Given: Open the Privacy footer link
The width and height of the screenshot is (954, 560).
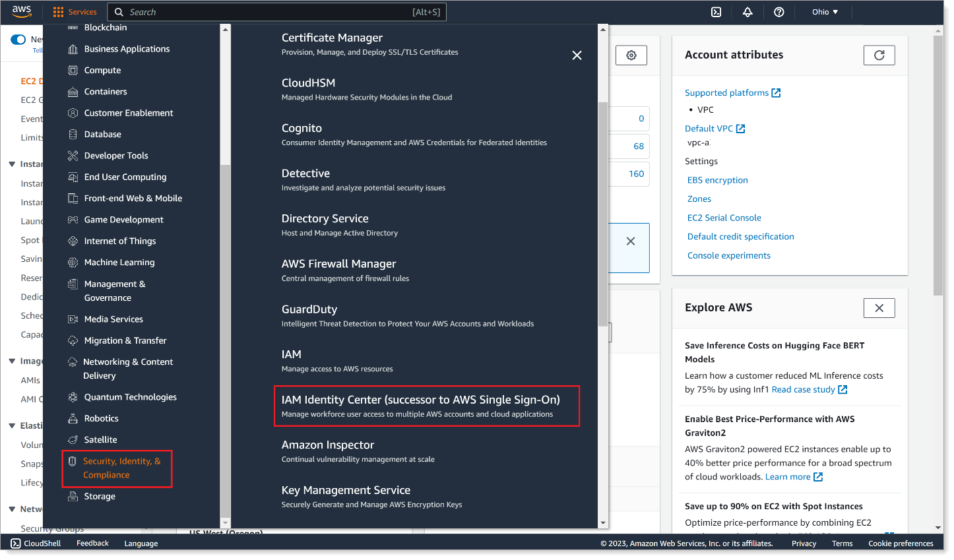Looking at the screenshot, I should (x=804, y=544).
